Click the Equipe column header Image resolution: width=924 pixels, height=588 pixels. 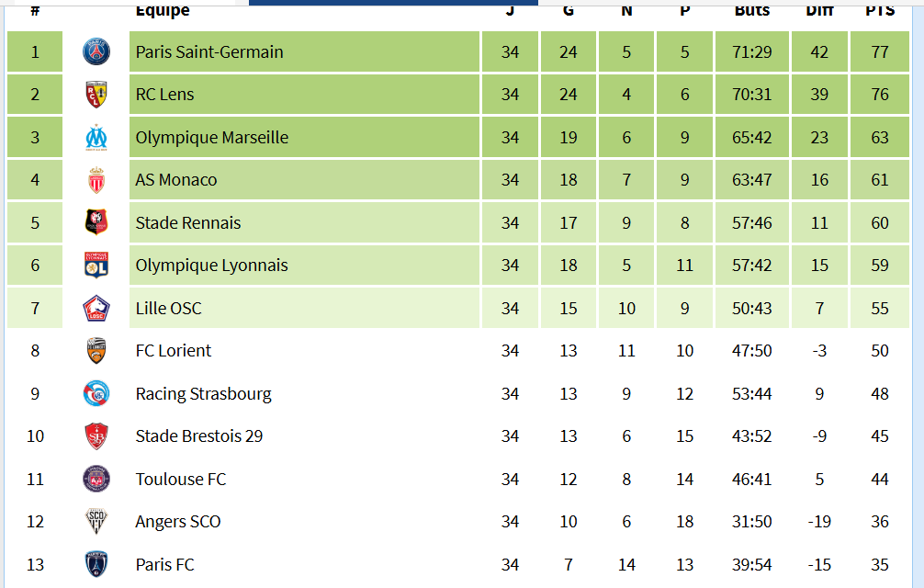tap(163, 10)
